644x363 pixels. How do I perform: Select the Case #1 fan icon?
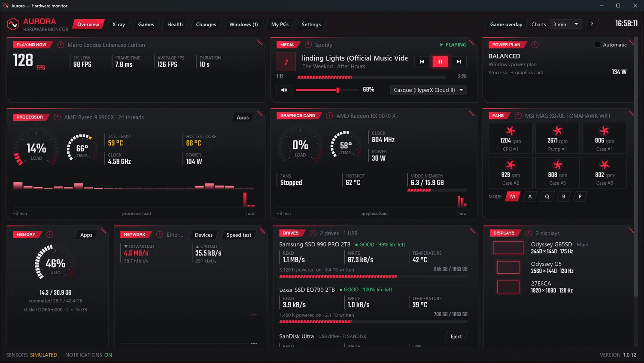point(605,131)
